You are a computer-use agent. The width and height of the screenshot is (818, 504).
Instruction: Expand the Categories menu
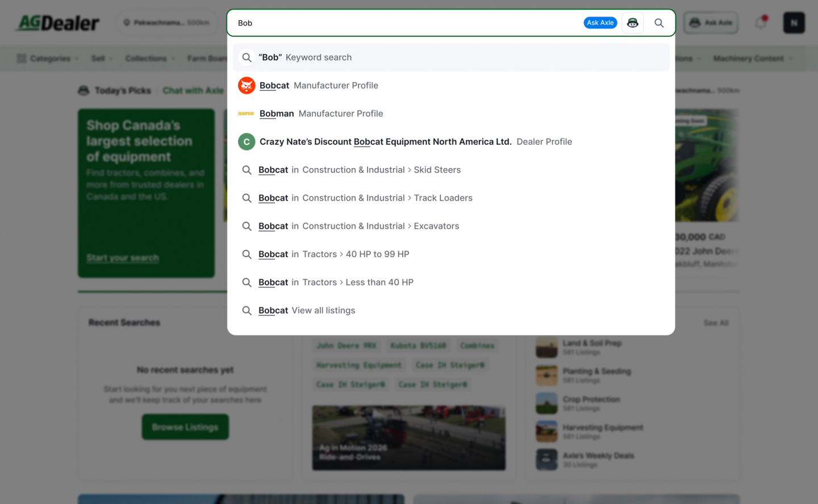(48, 58)
